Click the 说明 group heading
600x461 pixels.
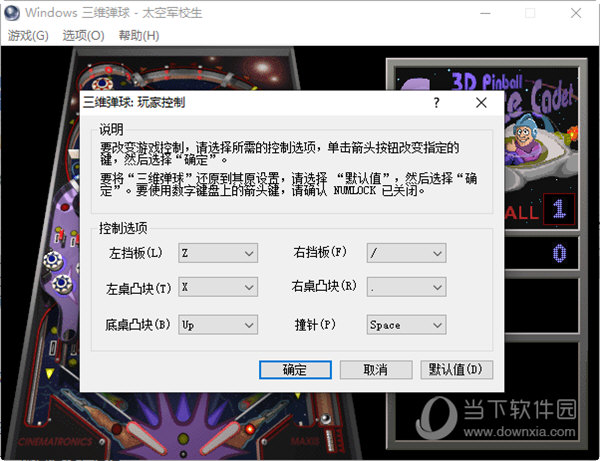click(x=111, y=129)
